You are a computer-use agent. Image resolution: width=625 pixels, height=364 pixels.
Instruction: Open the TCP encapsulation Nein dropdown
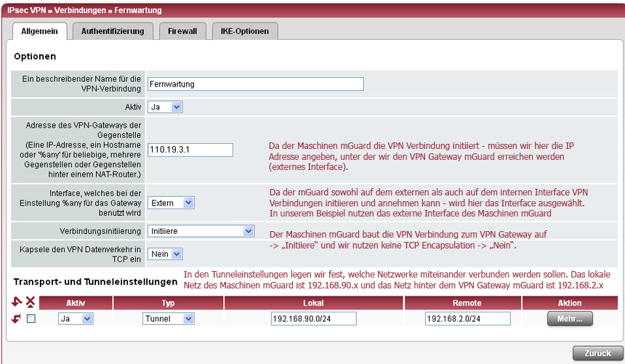(165, 254)
